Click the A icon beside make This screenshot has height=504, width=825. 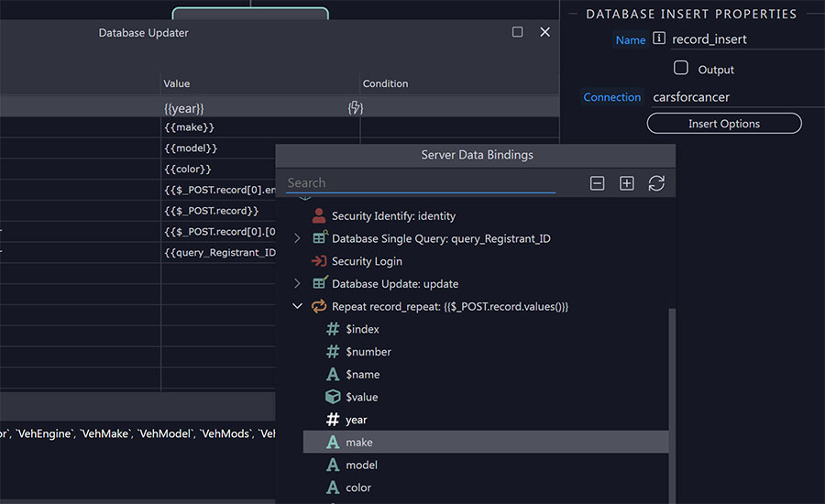333,442
